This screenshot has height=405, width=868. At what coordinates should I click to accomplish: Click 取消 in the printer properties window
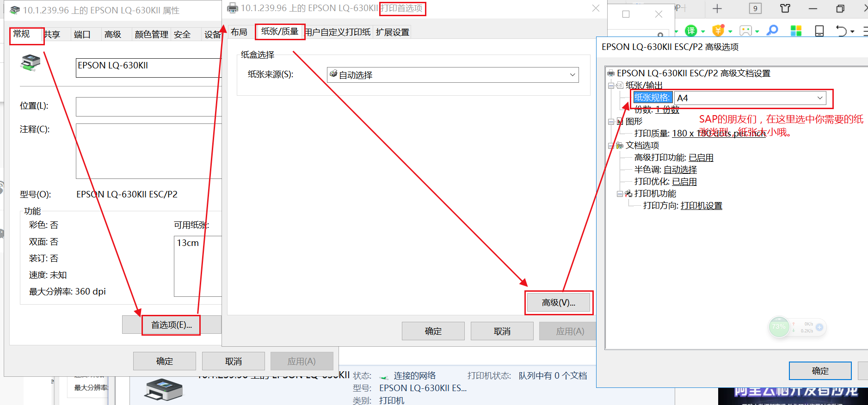coord(234,361)
